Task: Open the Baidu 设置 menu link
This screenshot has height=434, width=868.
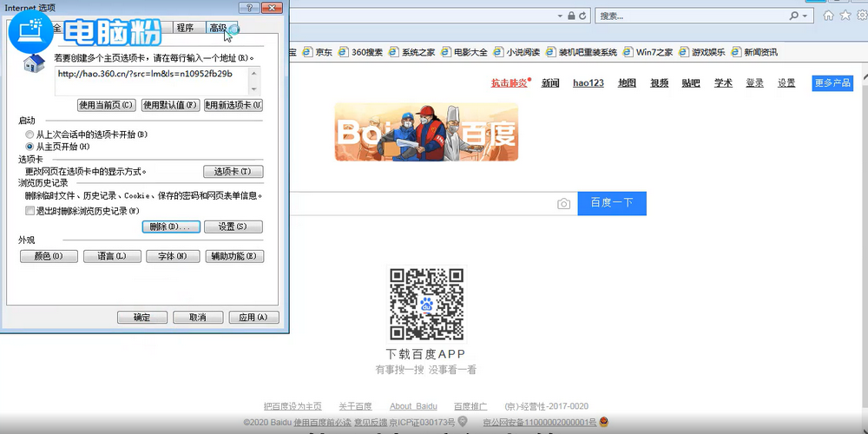Action: coord(786,83)
